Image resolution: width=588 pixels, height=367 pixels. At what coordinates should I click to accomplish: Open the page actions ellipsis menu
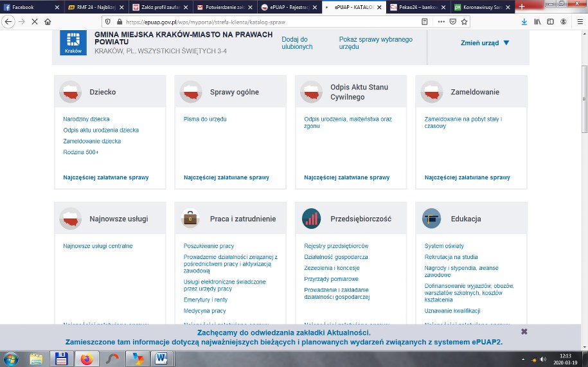pos(441,22)
